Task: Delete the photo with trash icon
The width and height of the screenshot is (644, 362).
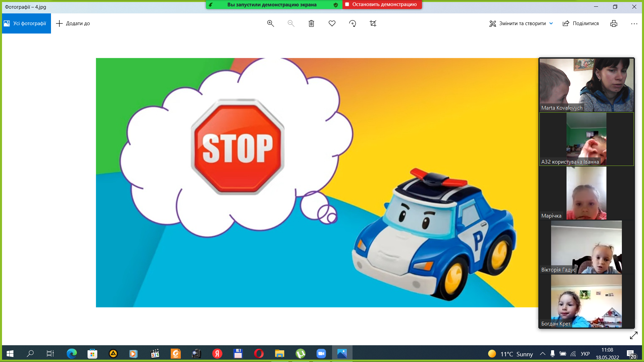Action: point(311,23)
